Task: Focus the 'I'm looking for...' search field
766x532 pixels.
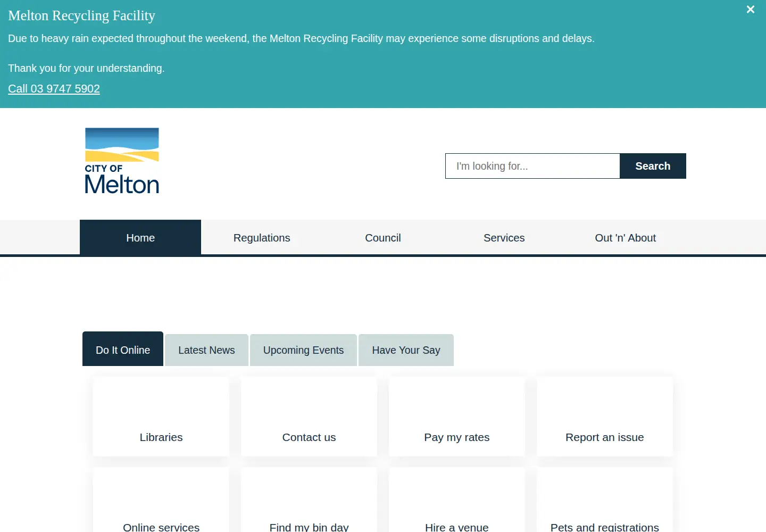Action: tap(532, 166)
